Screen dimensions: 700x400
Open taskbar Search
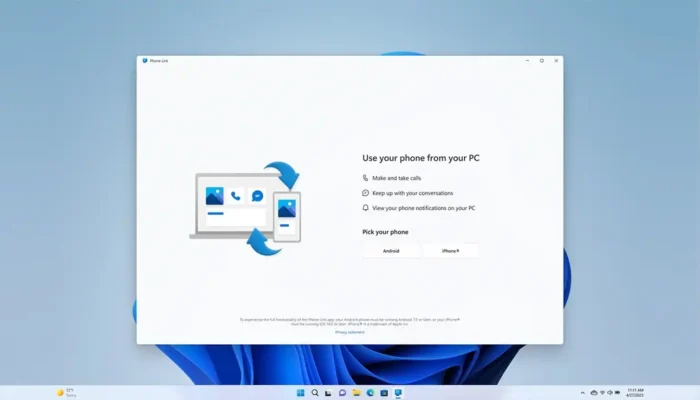coord(315,393)
